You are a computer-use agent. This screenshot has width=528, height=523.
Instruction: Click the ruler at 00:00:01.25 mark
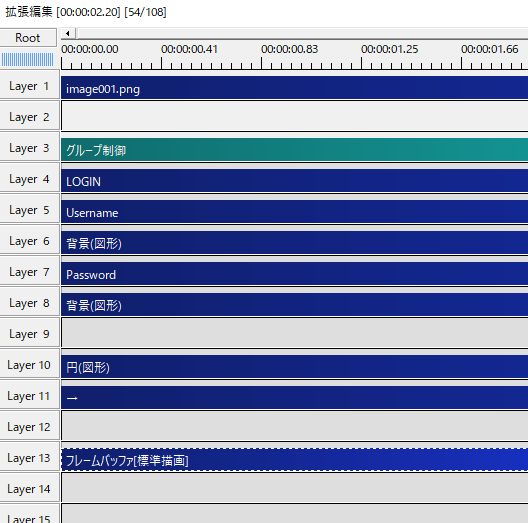[361, 63]
